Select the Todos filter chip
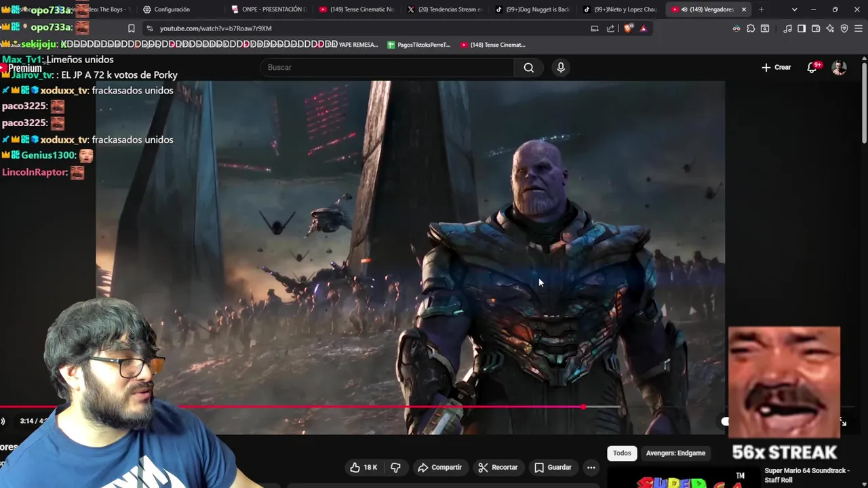The width and height of the screenshot is (868, 488). click(x=622, y=453)
